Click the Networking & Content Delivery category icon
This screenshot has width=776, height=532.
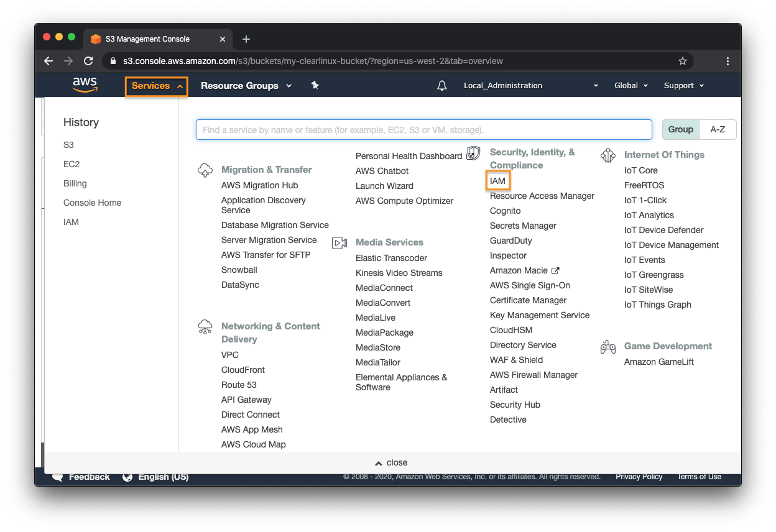point(205,327)
